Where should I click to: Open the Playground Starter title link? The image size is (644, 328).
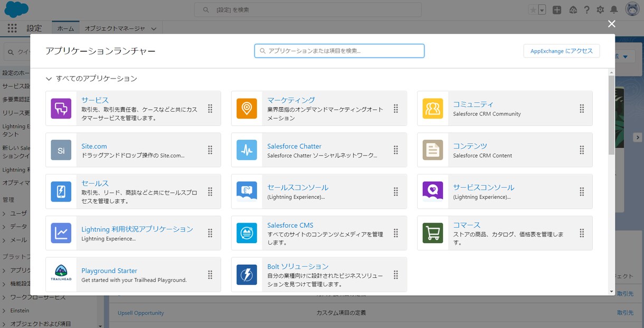tap(109, 271)
